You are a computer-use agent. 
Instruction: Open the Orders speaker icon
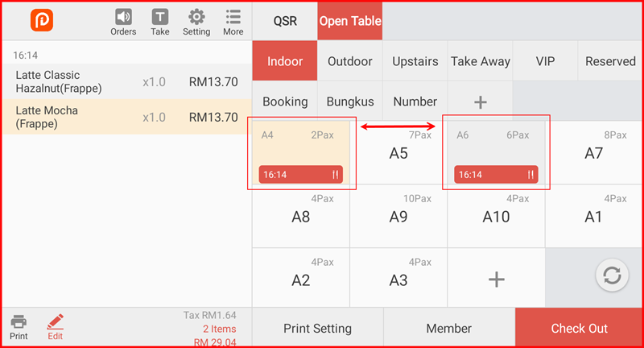pos(123,23)
